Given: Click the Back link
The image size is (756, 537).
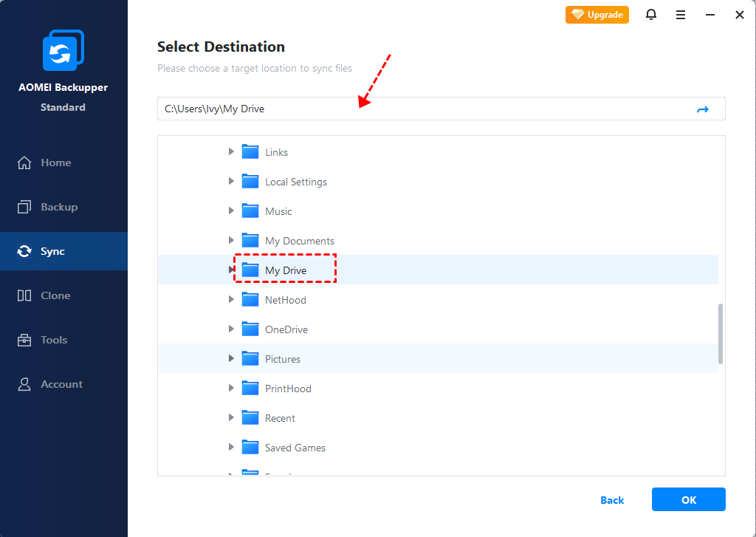Looking at the screenshot, I should [612, 500].
